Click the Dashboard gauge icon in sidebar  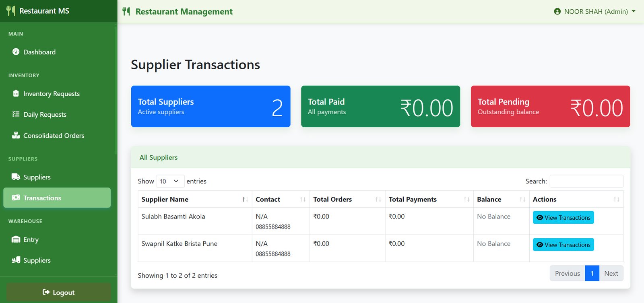click(16, 52)
